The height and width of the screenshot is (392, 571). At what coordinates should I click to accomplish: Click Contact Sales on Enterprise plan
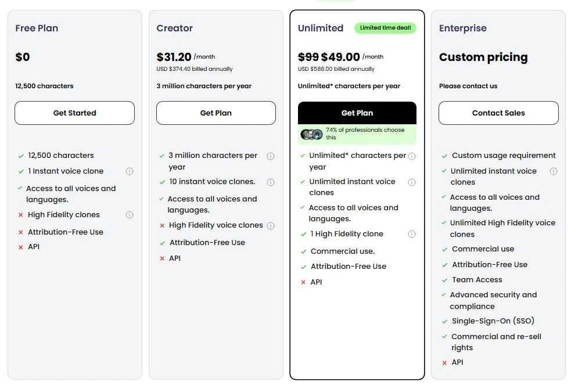click(x=498, y=113)
